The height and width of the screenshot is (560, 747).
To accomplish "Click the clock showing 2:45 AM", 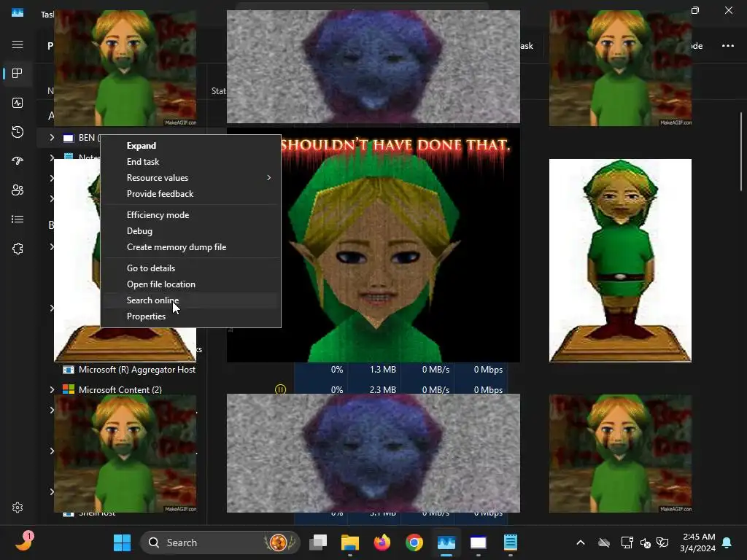I will [698, 537].
